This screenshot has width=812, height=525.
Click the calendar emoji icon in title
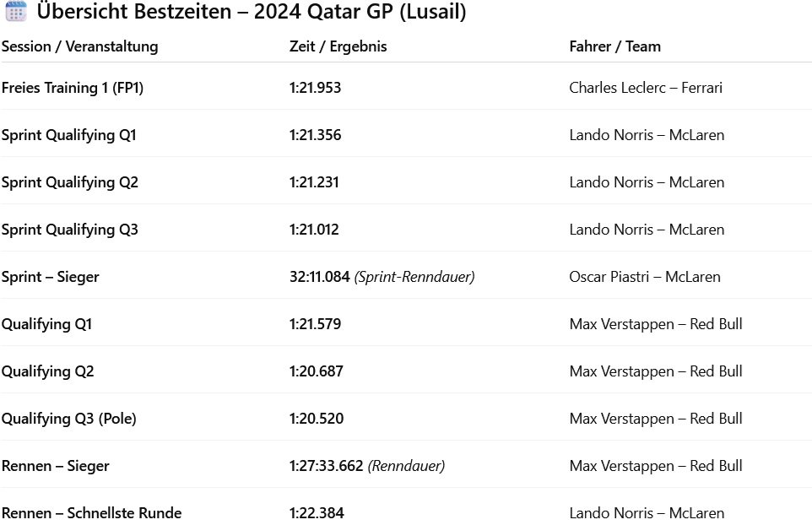coord(15,13)
